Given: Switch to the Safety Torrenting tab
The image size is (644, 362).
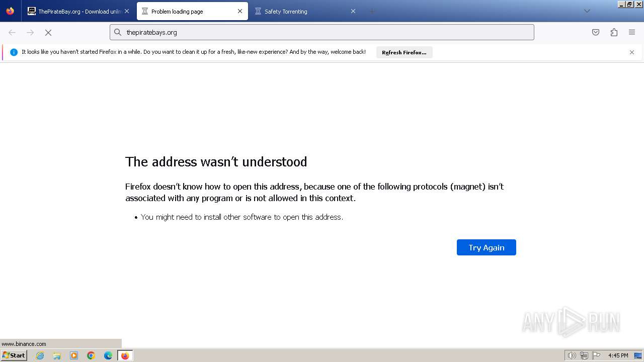Looking at the screenshot, I should click(x=297, y=11).
